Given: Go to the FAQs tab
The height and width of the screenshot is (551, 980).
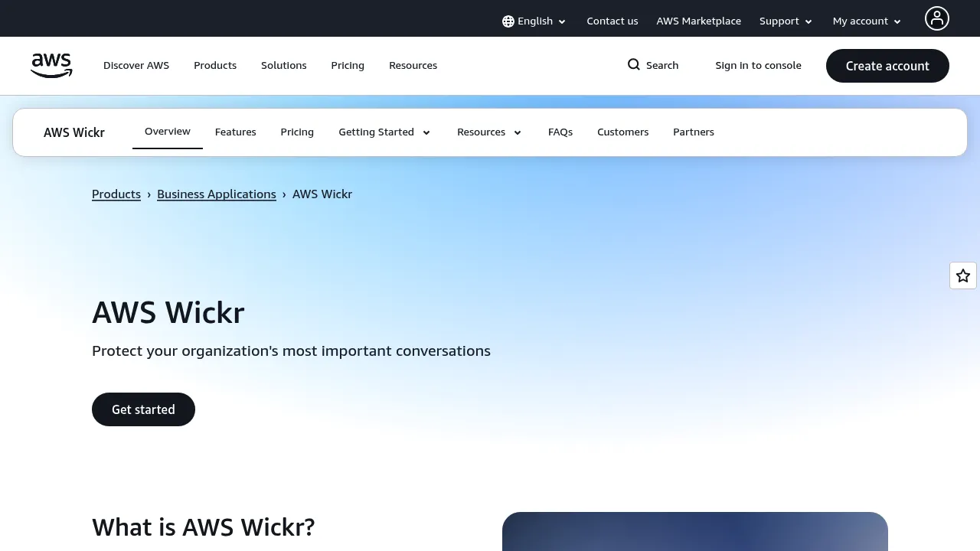Looking at the screenshot, I should 560,132.
